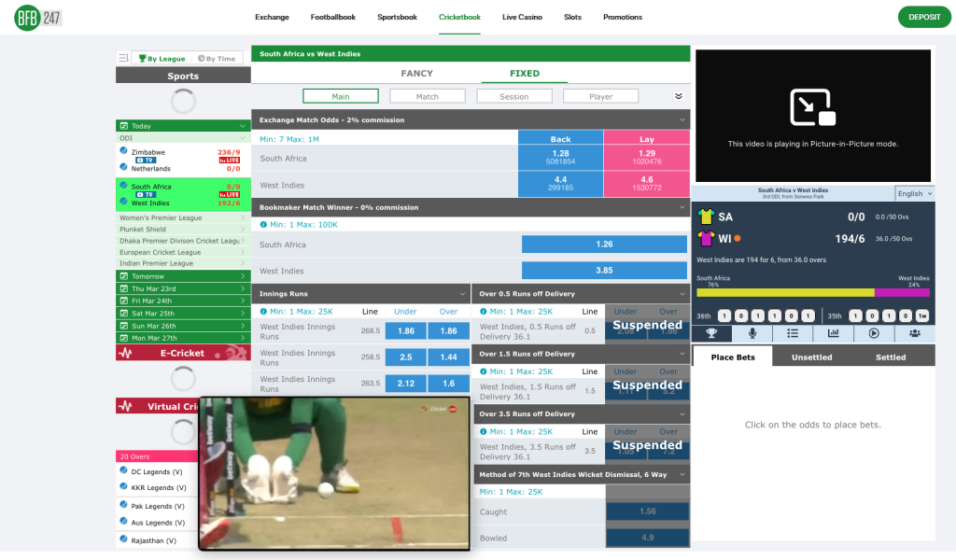
Task: Select the Main market filter
Action: (340, 96)
